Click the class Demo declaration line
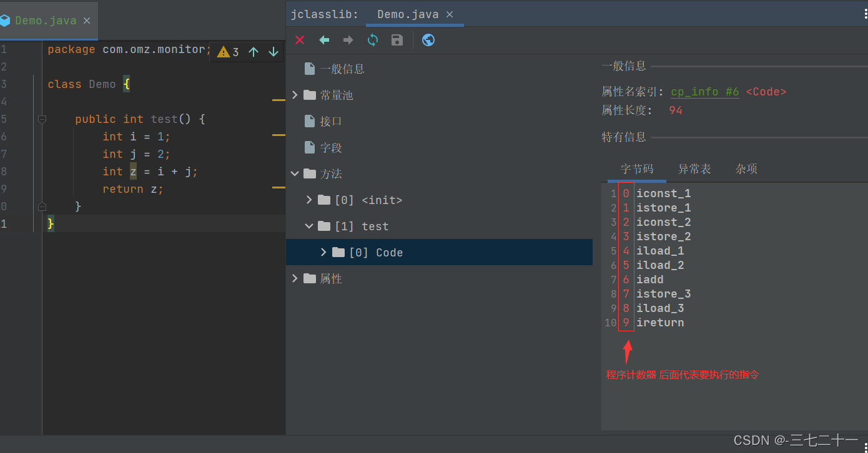Viewport: 868px width, 453px height. (89, 84)
